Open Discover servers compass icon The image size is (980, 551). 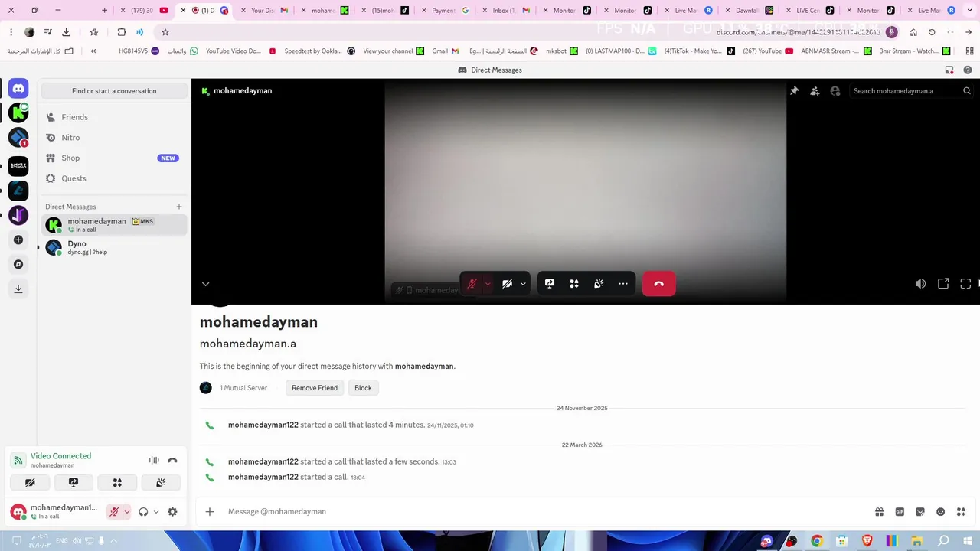click(x=18, y=264)
